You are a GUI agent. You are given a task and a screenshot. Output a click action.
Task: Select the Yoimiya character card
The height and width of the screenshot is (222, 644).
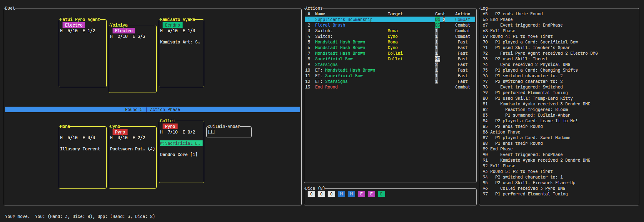(133, 59)
